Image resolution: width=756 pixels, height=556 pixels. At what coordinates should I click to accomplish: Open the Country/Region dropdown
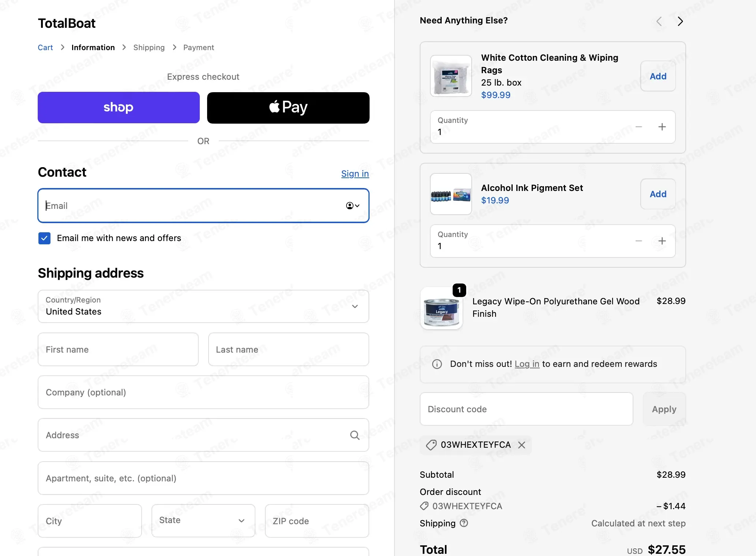click(203, 306)
